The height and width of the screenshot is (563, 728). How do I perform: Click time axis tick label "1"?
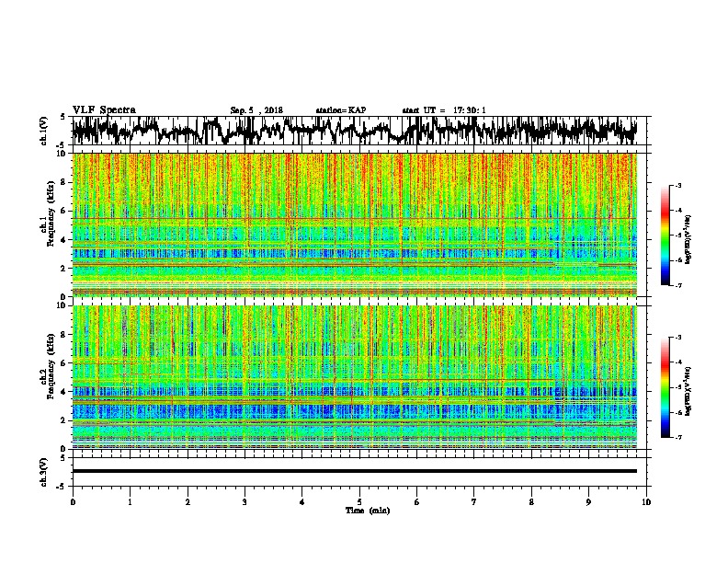point(130,502)
